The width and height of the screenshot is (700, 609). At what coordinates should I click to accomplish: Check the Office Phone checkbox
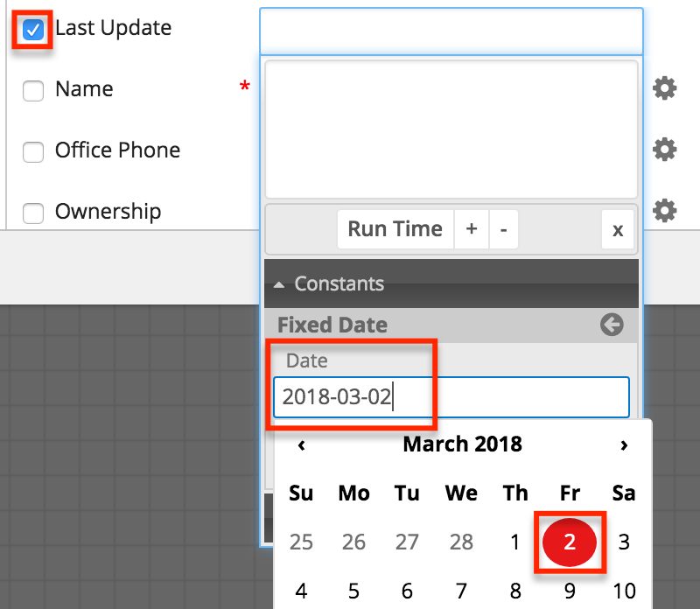(32, 151)
